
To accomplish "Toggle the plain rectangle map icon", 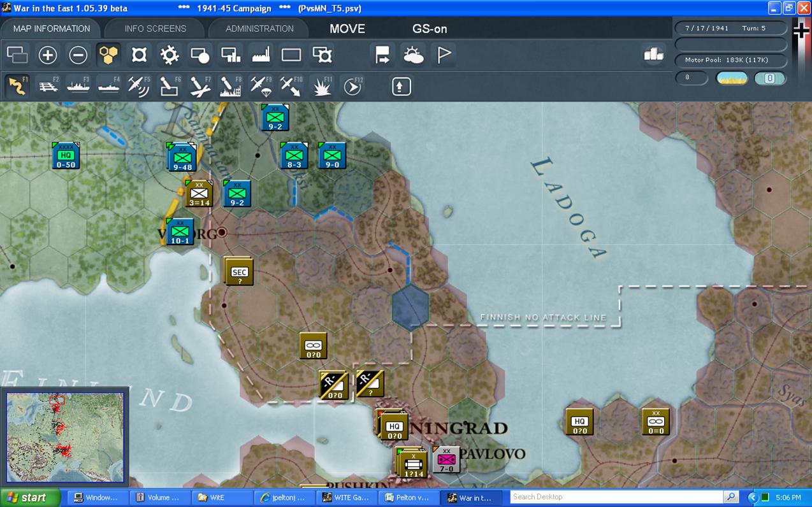I will pos(291,55).
